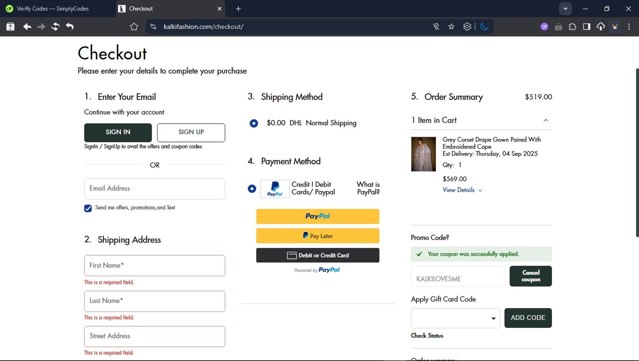The width and height of the screenshot is (639, 361).
Task: Click the browser back arrow
Action: pyautogui.click(x=27, y=26)
